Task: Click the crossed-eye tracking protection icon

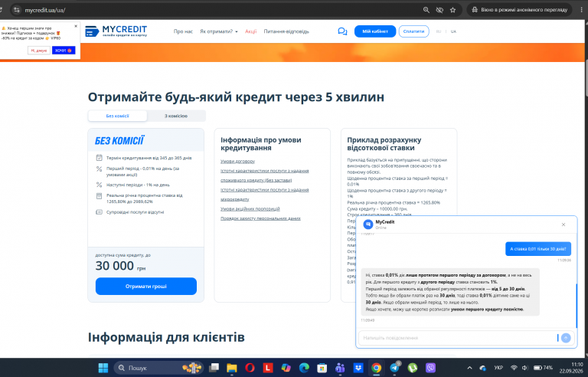Action: pyautogui.click(x=439, y=10)
